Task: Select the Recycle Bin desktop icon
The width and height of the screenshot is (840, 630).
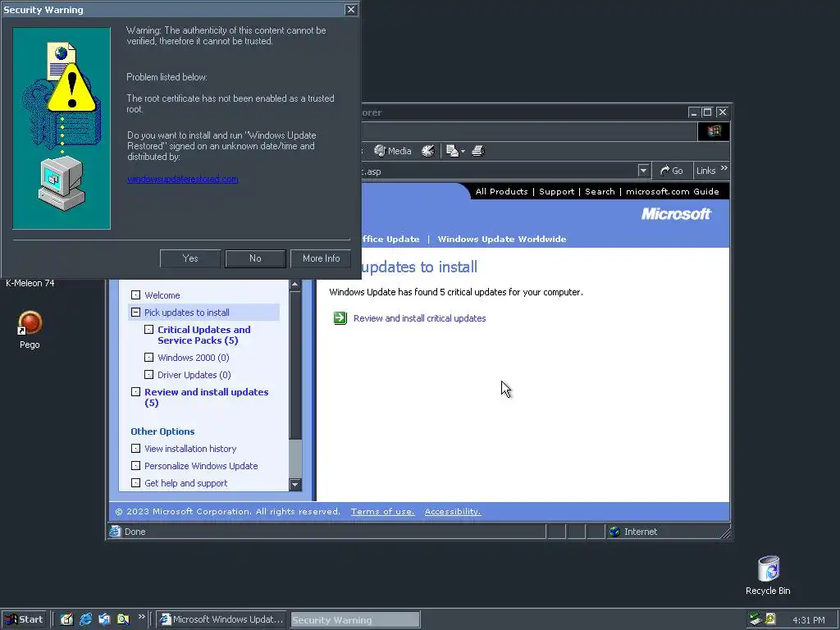Action: pyautogui.click(x=768, y=575)
